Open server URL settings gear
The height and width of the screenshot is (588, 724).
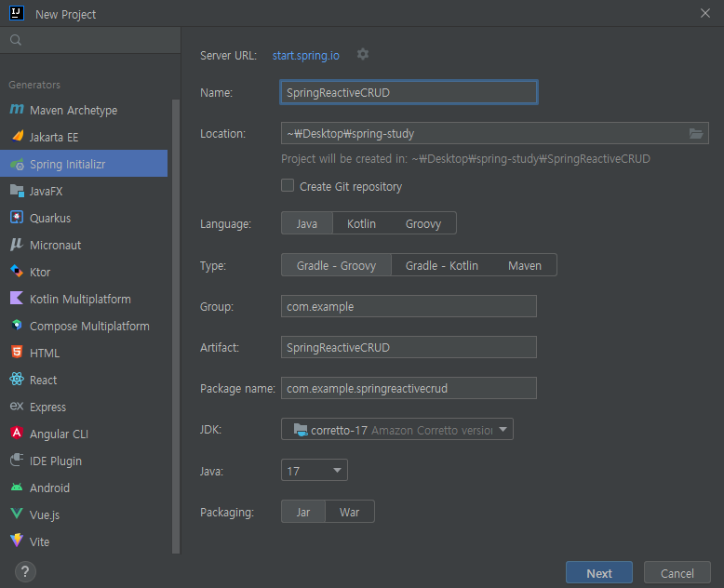pos(363,55)
